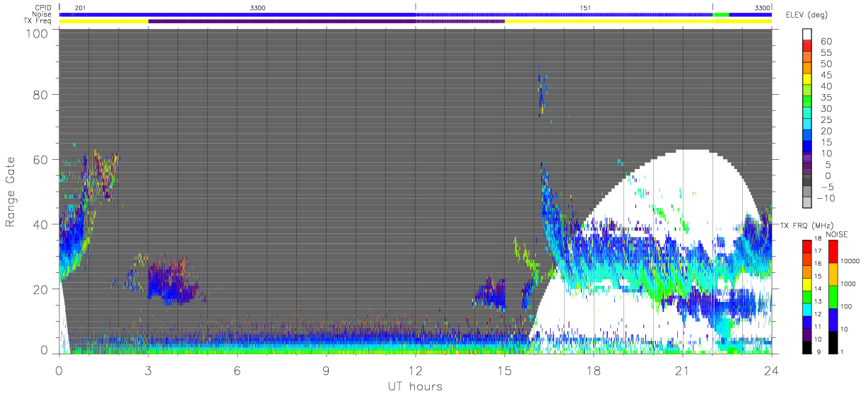This screenshot has width=868, height=401.
Task: Click ELEV colorbar label 45
Action: point(827,75)
